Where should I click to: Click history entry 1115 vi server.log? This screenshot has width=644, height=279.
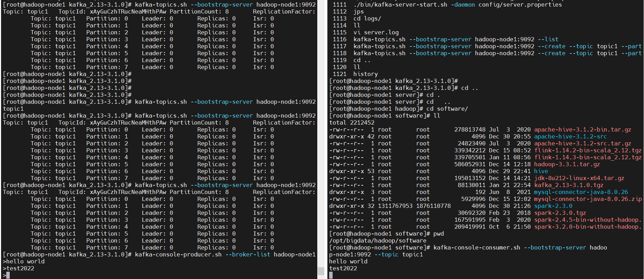376,32
